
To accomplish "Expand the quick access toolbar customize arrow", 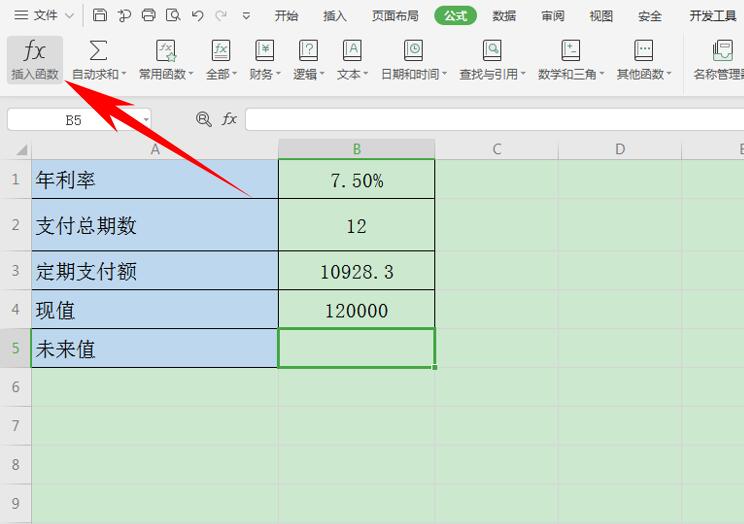I will pyautogui.click(x=246, y=16).
